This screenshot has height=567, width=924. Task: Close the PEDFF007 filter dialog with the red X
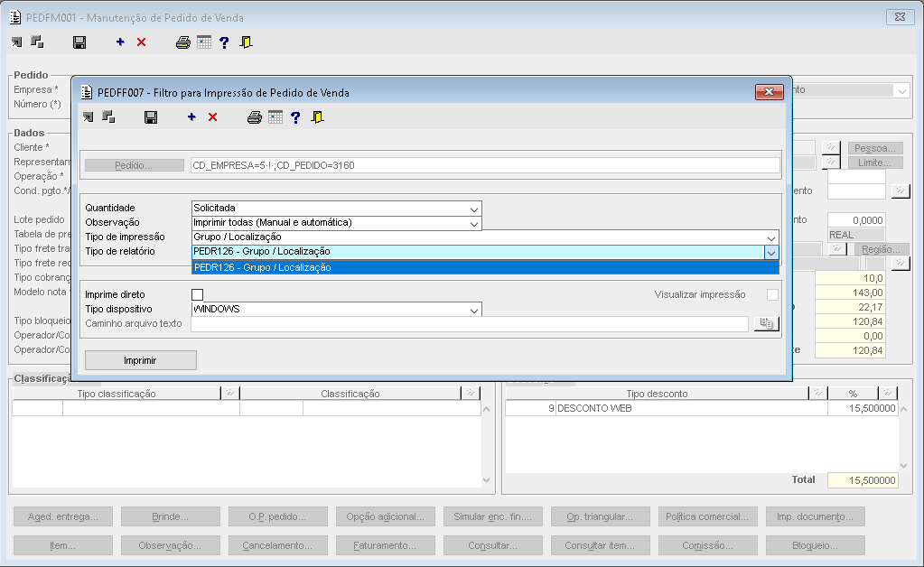[769, 92]
